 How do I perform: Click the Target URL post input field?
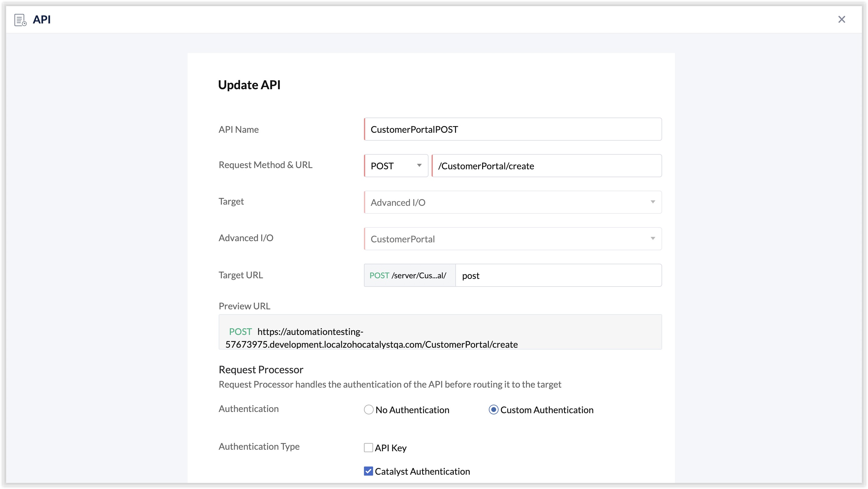click(x=558, y=276)
